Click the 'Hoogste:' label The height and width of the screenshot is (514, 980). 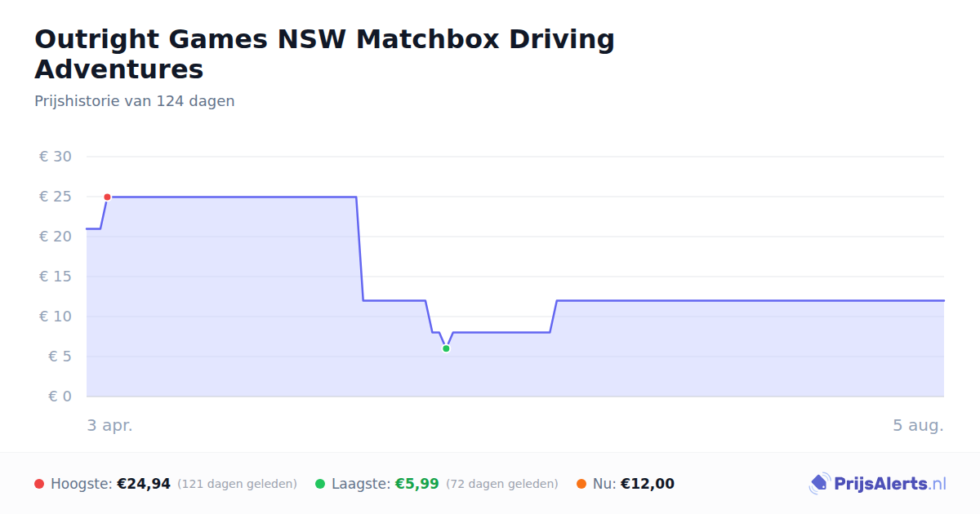point(82,484)
